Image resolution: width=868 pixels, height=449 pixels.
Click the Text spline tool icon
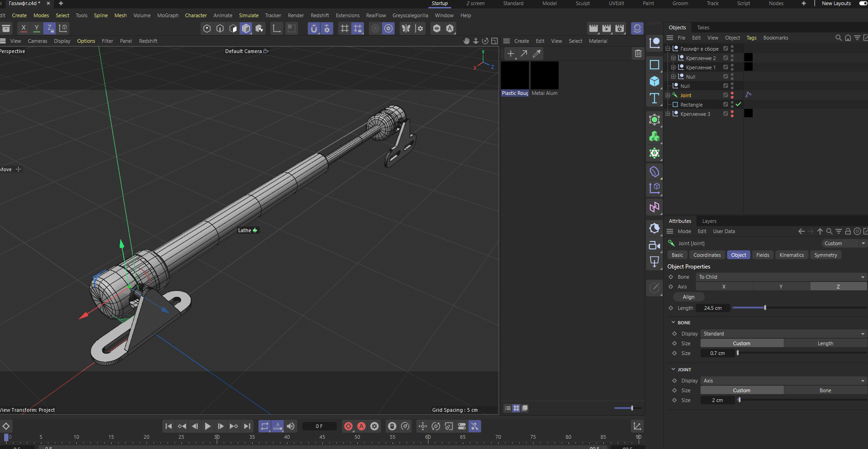(654, 98)
